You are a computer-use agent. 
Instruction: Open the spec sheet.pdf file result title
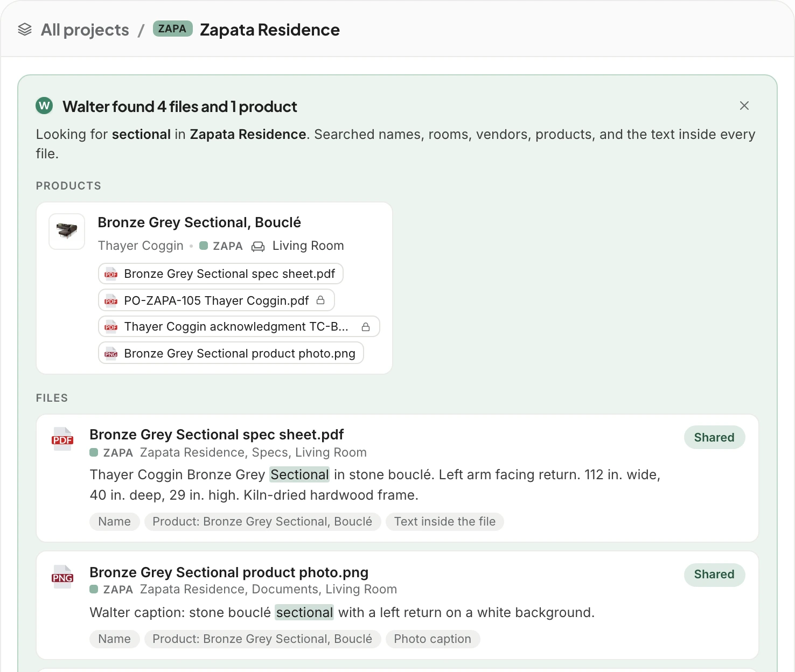(217, 435)
